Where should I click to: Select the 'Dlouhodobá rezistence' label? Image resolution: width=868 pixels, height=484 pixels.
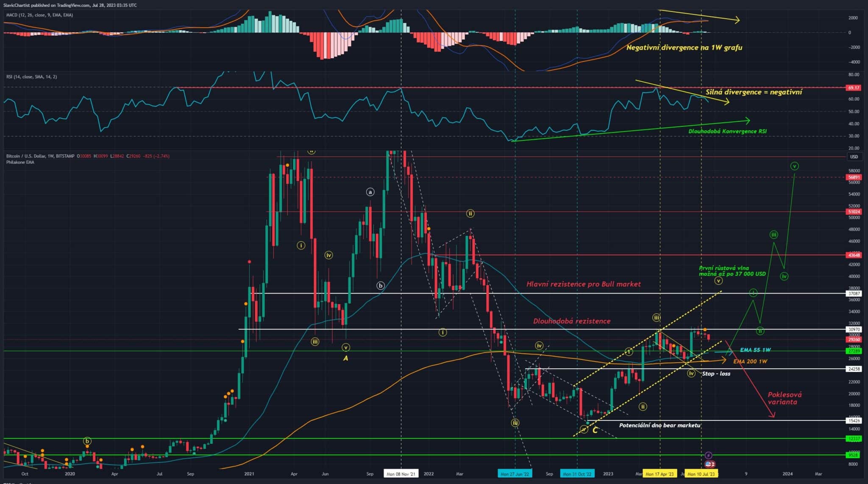point(572,321)
